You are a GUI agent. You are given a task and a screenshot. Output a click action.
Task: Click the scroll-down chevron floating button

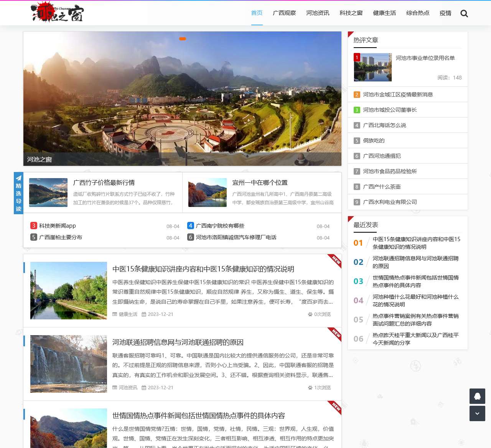click(x=477, y=413)
